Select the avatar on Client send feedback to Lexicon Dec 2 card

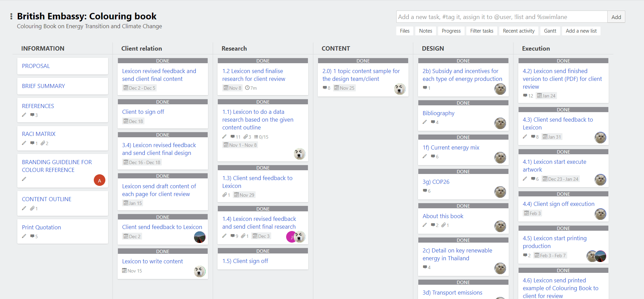tap(199, 237)
